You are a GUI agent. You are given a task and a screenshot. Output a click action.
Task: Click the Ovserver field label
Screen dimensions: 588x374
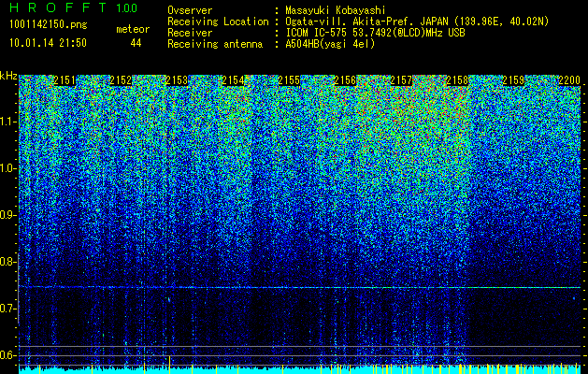pyautogui.click(x=190, y=10)
